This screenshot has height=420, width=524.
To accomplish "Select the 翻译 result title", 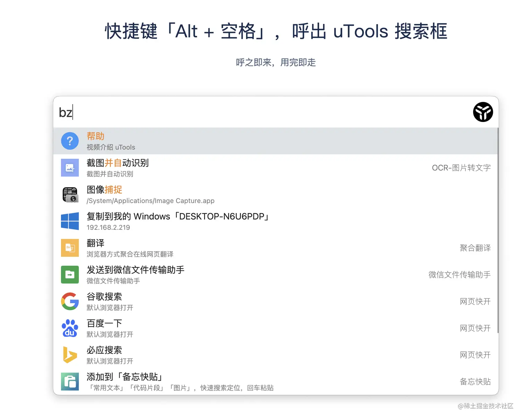I will coord(95,243).
